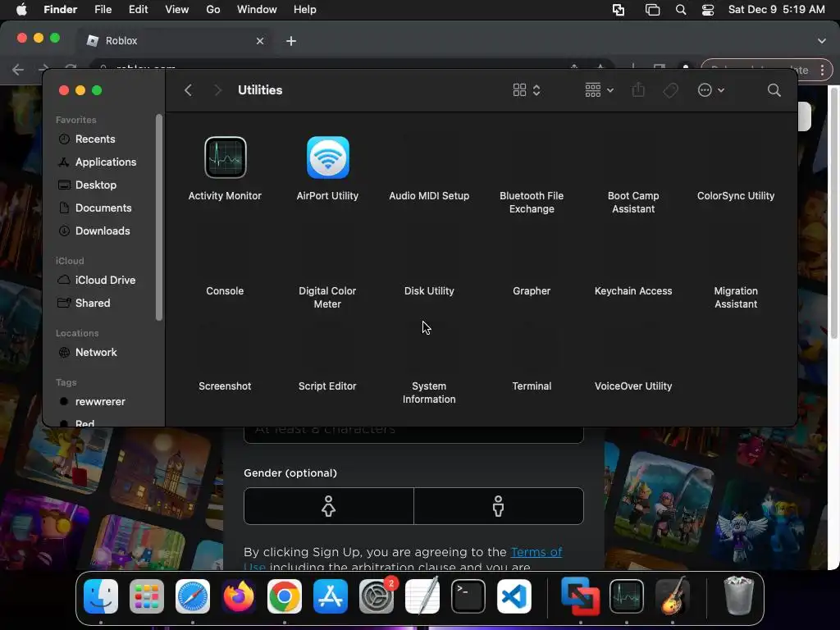840x630 pixels.
Task: Select female gender option on Roblox
Action: (328, 505)
